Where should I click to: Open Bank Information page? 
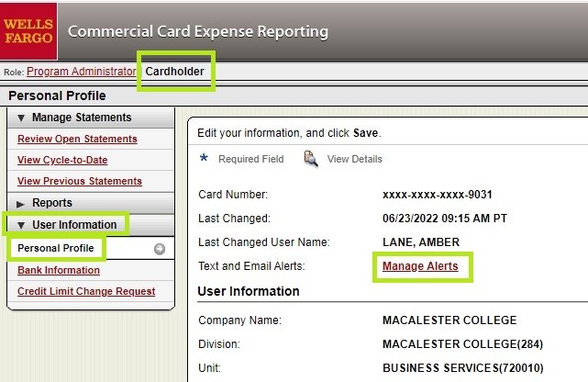pyautogui.click(x=59, y=270)
